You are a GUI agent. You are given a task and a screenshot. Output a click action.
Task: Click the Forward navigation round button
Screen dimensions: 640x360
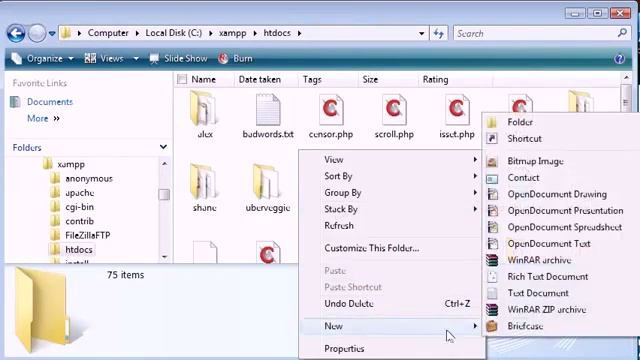[x=37, y=33]
